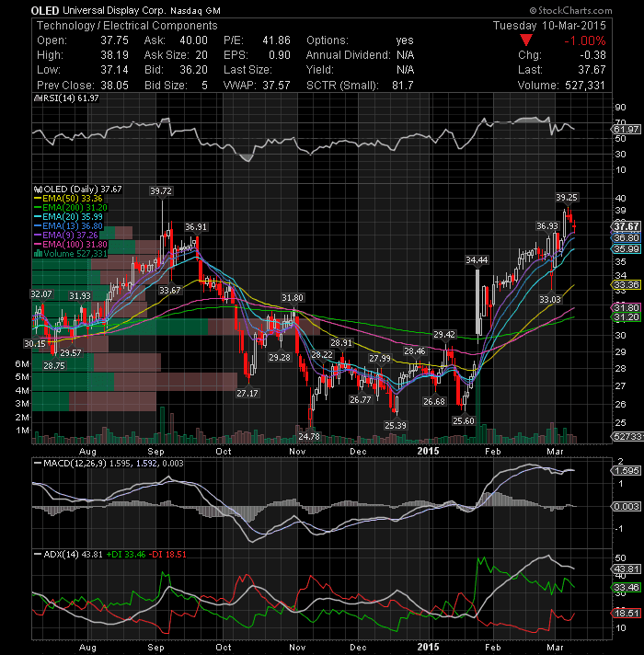Click the 61.97 tag on RSI right axis
644x655 pixels.
coord(627,130)
